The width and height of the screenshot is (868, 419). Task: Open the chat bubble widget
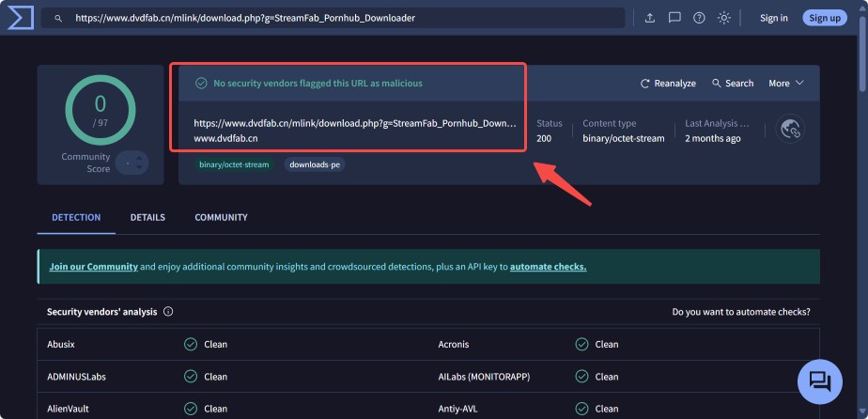(819, 380)
